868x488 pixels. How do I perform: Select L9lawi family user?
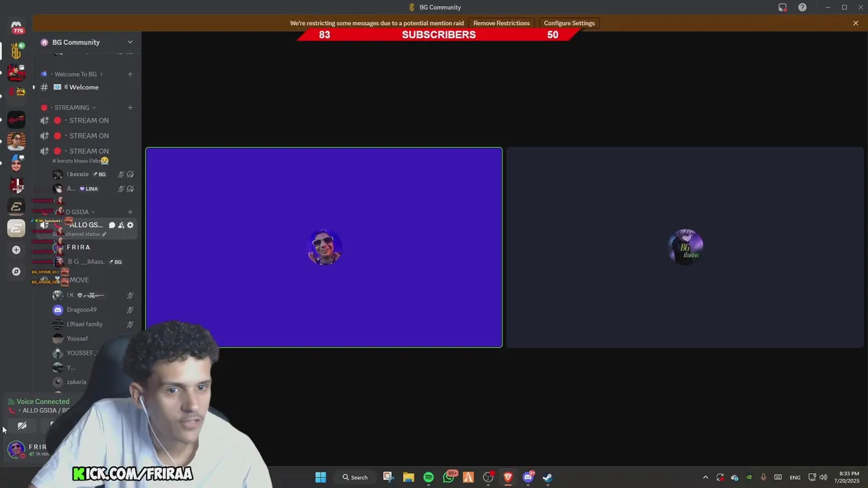pos(93,325)
